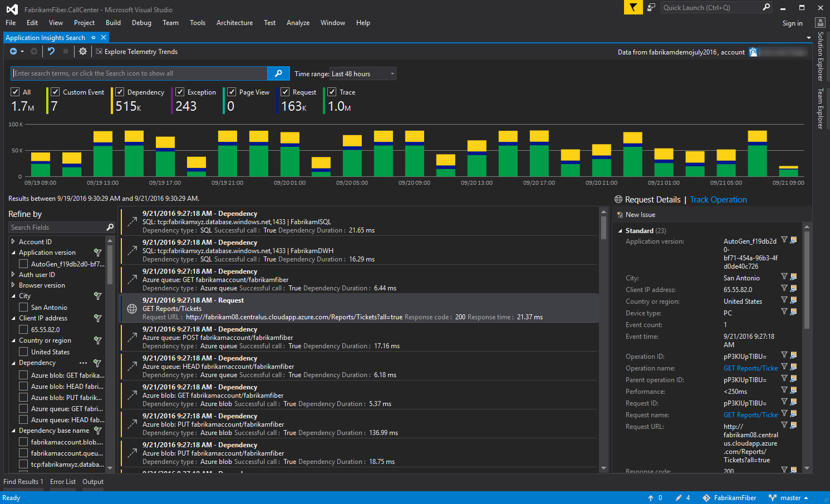Screen dimensions: 830x504
Task: Click the Azure account badge icon
Action: coord(753,52)
